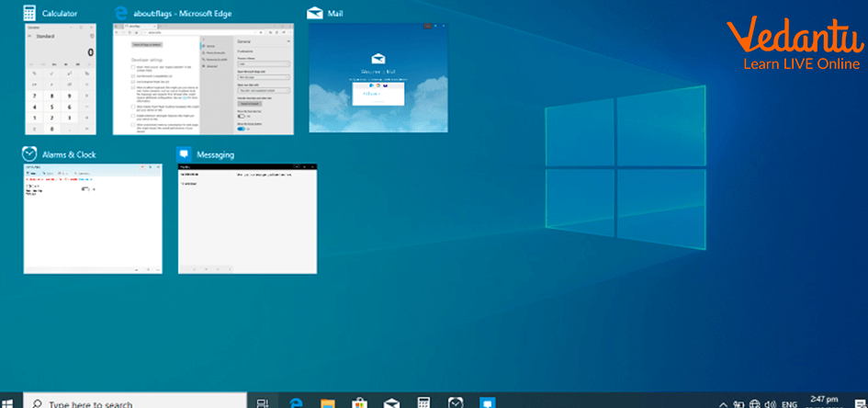Viewport: 868px width, 408px height.
Task: Click the Task View taskbar button
Action: (263, 402)
